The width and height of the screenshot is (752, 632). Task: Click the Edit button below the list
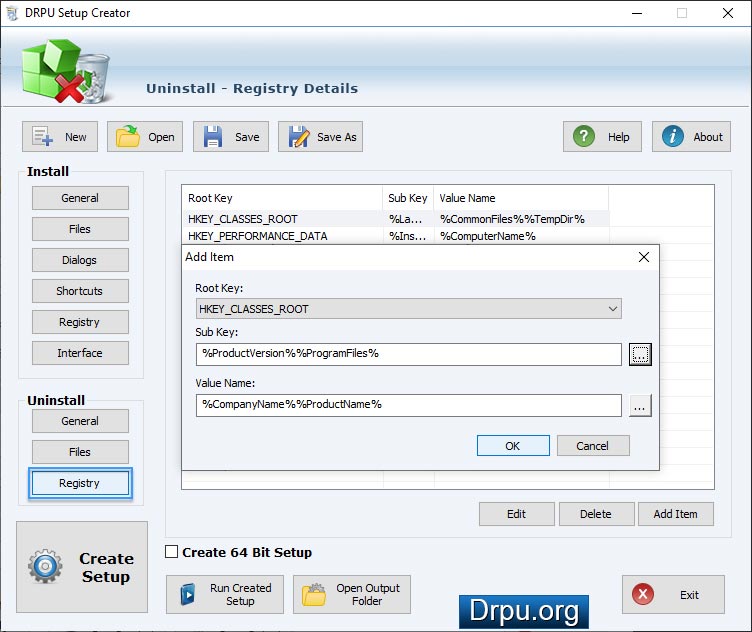point(517,514)
